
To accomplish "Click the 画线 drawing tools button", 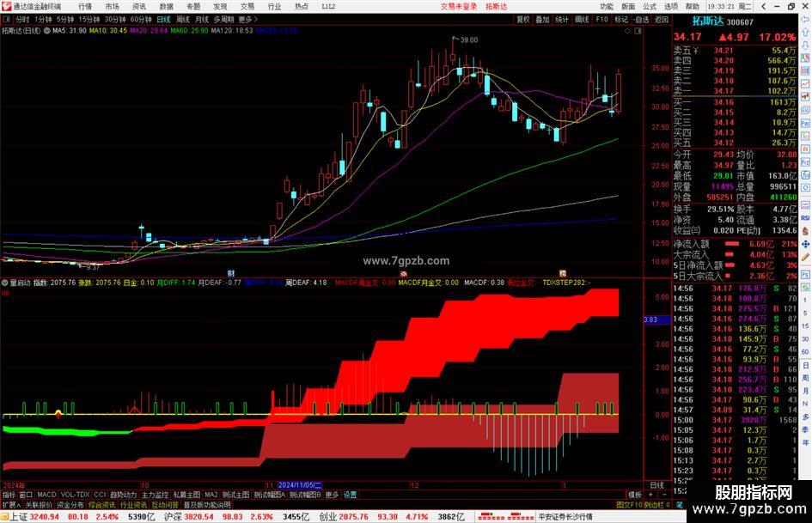I will point(582,19).
